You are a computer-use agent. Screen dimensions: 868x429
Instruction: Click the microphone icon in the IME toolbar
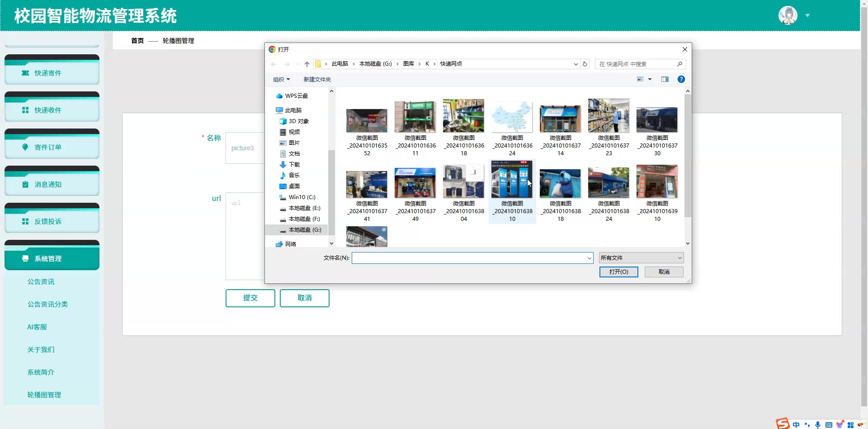pyautogui.click(x=818, y=424)
